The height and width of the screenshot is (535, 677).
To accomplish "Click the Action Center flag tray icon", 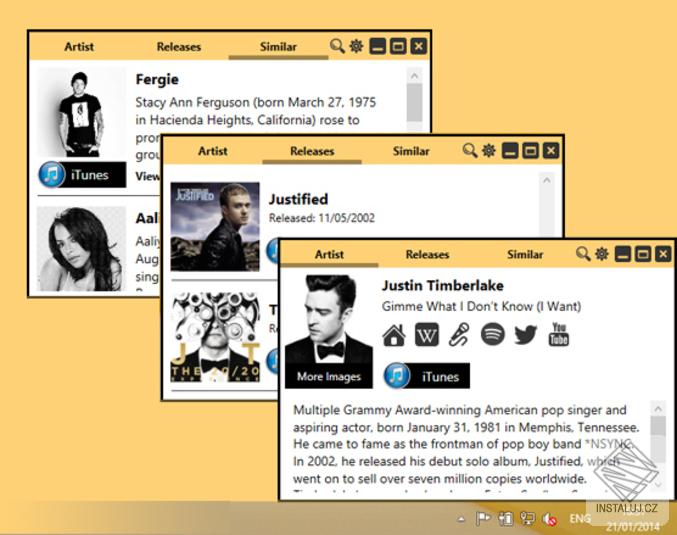I will click(483, 518).
